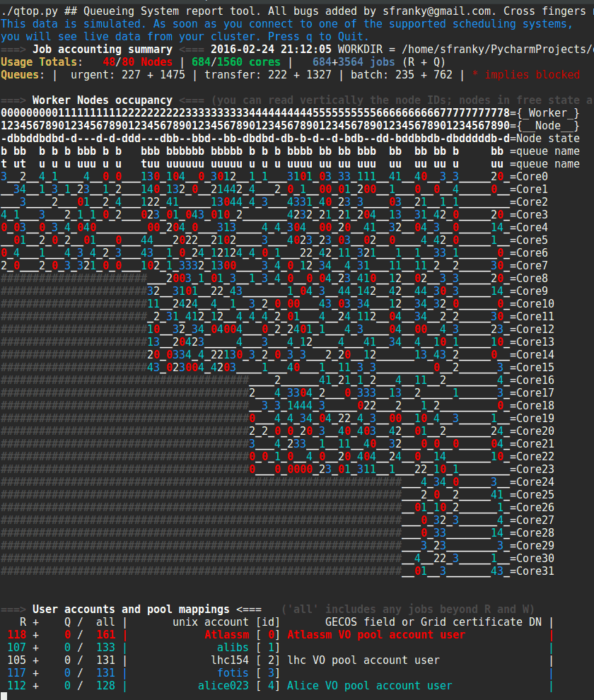Expand the Job accounting summary section

pos(103,49)
